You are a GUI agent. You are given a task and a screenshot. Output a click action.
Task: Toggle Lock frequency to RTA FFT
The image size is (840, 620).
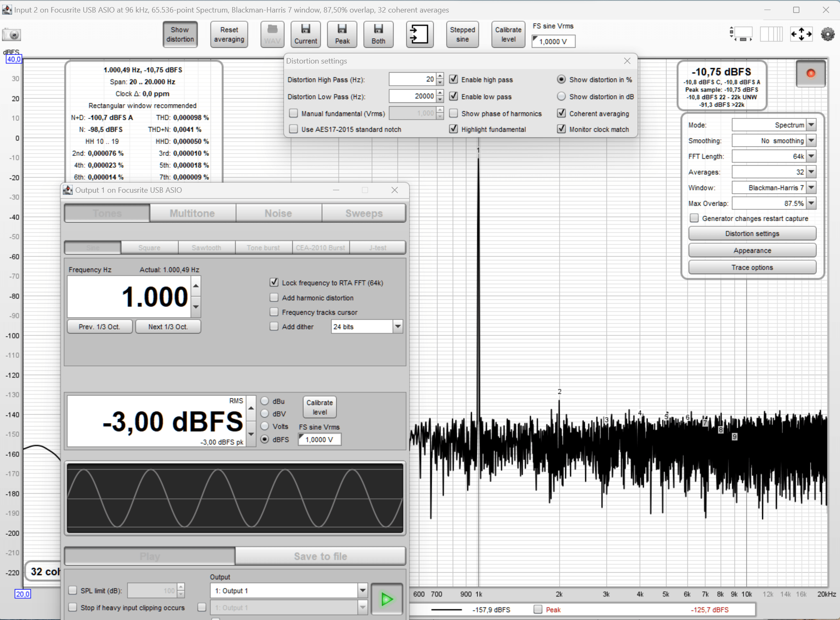point(274,283)
